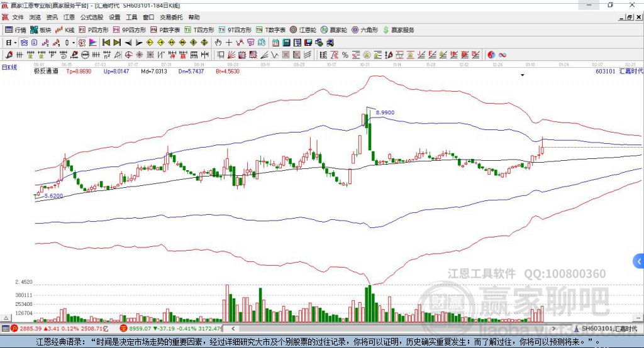
Task: Click the 603101 汇嘉时代 stock label
Action: pyautogui.click(x=619, y=71)
